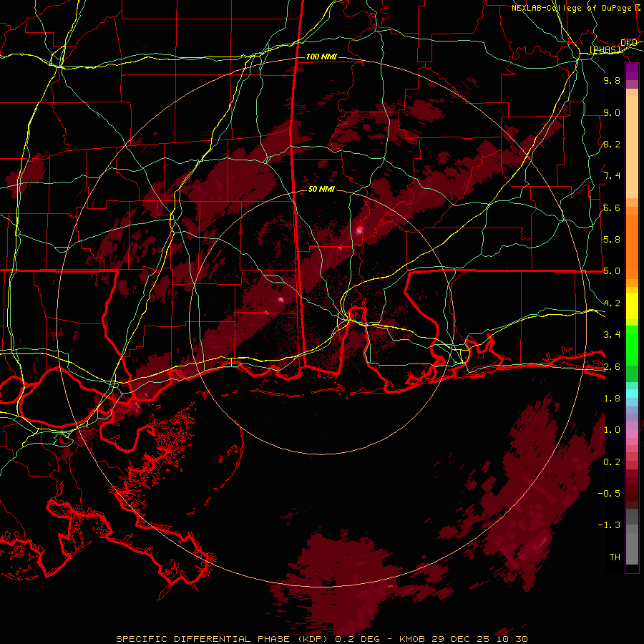The image size is (644, 644).
Task: Click the KMOB station identifier in the caption
Action: (411, 639)
